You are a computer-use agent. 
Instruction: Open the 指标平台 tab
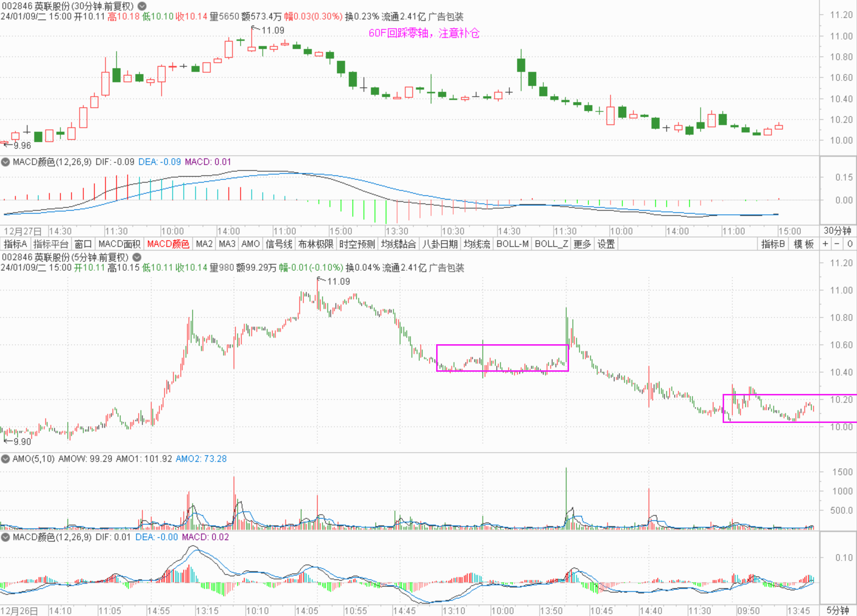pyautogui.click(x=51, y=244)
